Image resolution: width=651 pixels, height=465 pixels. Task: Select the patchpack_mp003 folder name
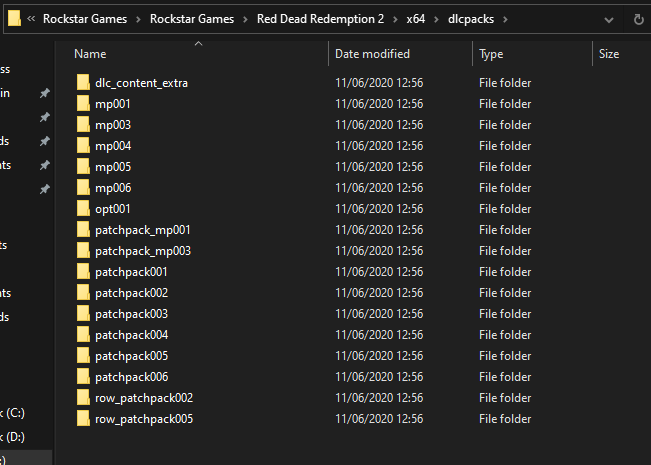point(143,251)
